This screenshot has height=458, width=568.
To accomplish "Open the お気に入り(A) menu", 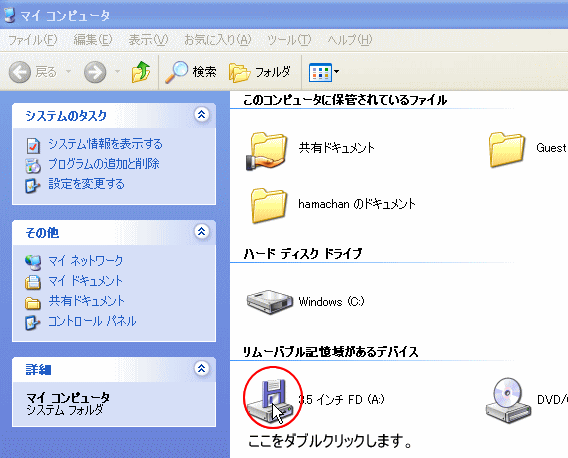I will [218, 39].
